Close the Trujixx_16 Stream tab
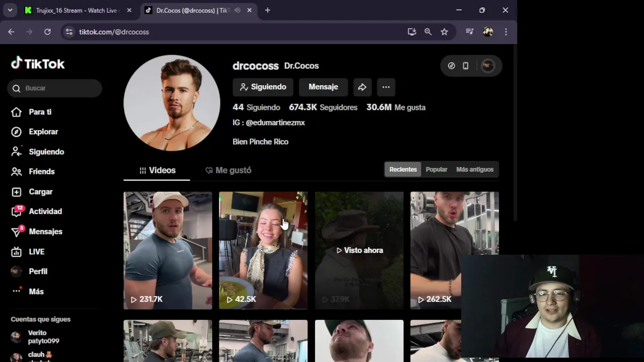The image size is (644, 362). [129, 10]
